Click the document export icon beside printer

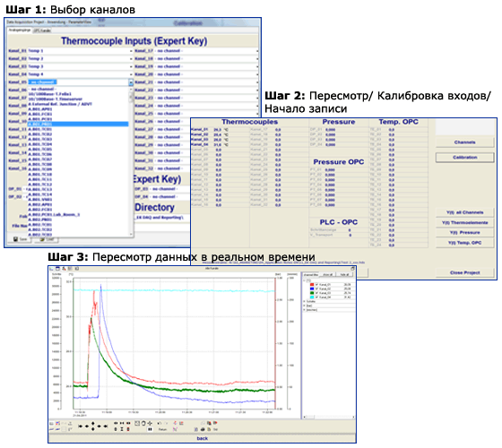point(209,429)
